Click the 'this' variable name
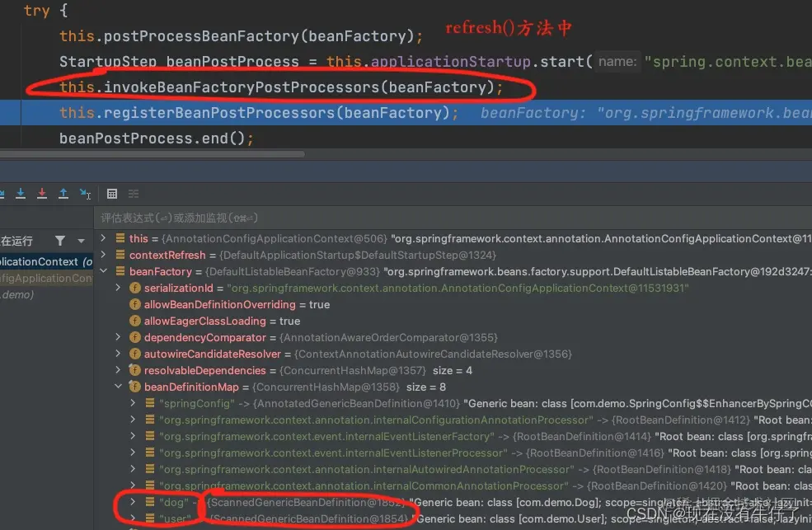Viewport: 812px width, 530px height. pos(138,238)
